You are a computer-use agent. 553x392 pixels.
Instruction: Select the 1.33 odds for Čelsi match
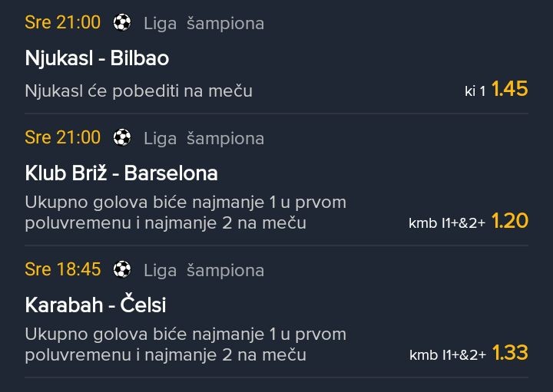(x=510, y=353)
